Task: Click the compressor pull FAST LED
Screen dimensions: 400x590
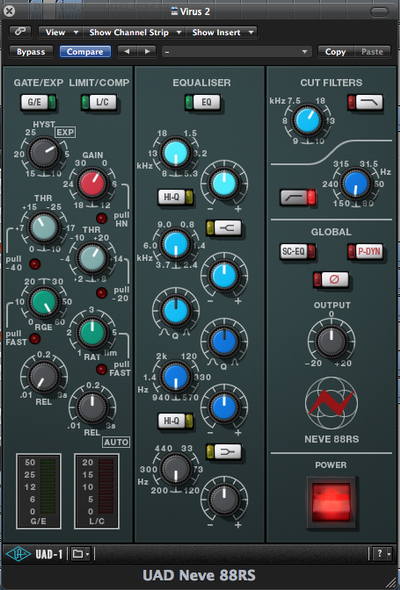Action: tap(102, 369)
